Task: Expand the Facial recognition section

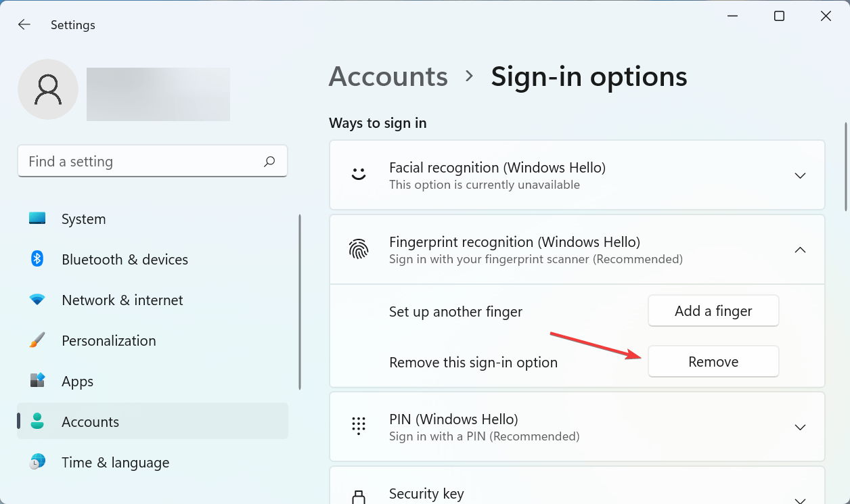Action: pyautogui.click(x=800, y=175)
